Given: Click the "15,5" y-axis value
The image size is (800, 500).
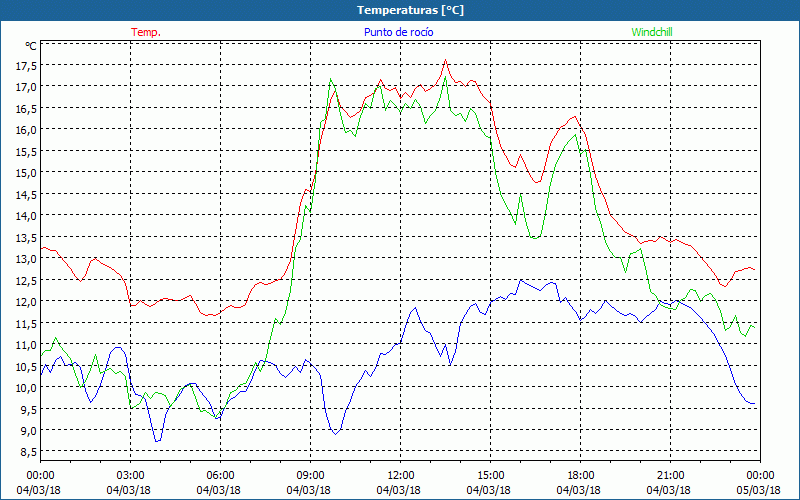Looking at the screenshot, I should click(x=26, y=152).
